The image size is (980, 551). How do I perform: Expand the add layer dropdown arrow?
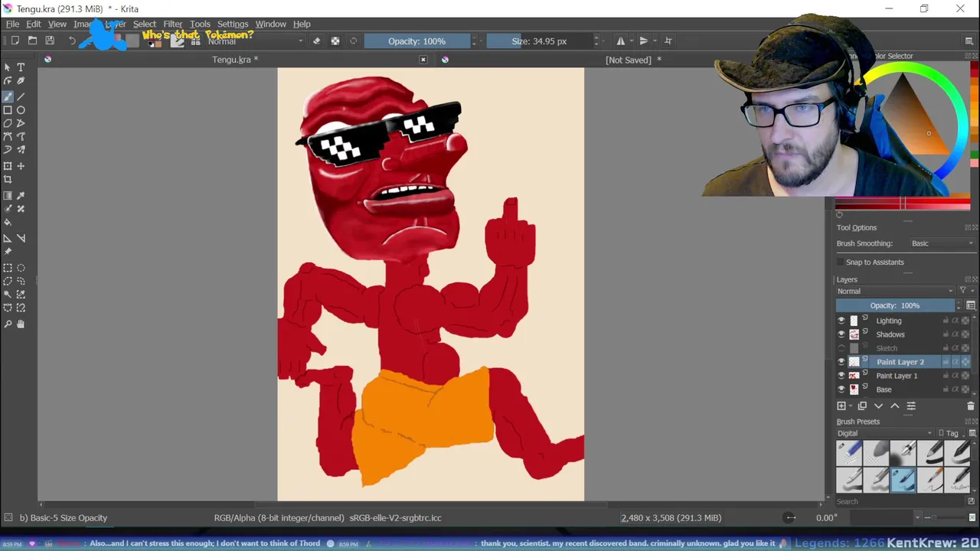point(849,406)
